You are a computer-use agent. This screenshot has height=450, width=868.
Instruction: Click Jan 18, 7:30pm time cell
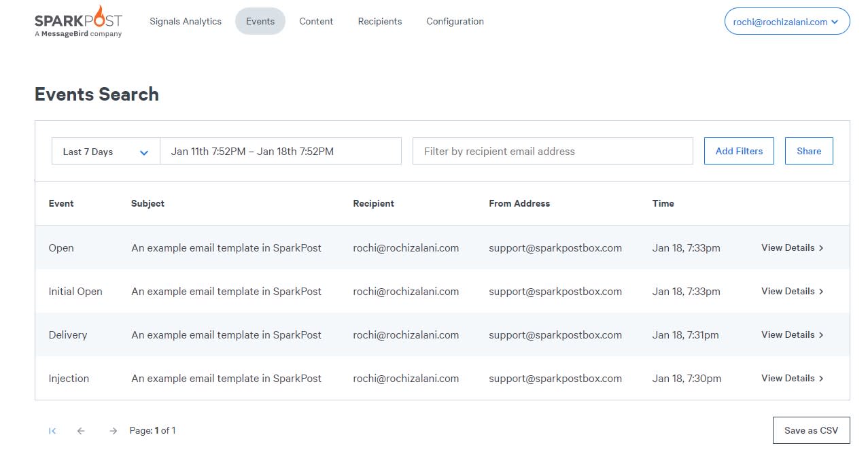(x=687, y=379)
